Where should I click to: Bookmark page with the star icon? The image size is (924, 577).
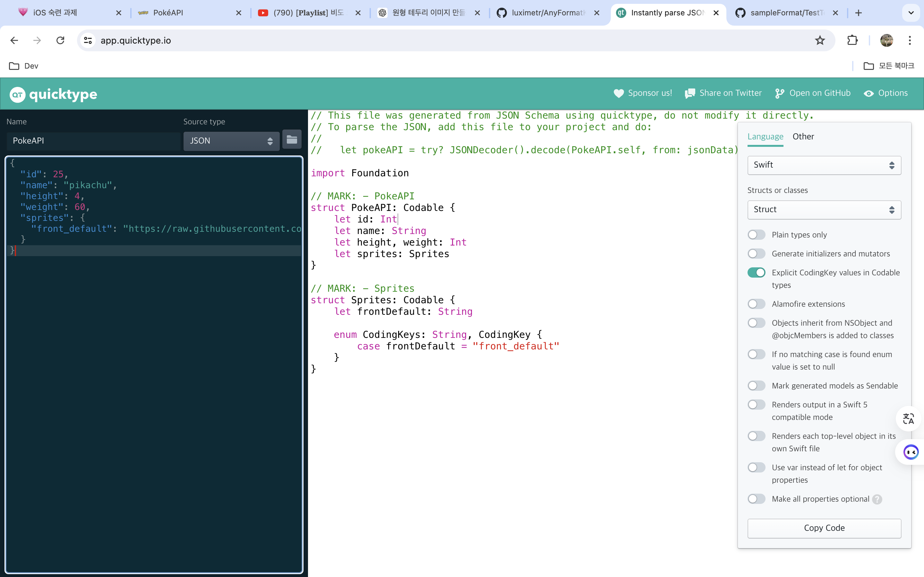pyautogui.click(x=820, y=40)
